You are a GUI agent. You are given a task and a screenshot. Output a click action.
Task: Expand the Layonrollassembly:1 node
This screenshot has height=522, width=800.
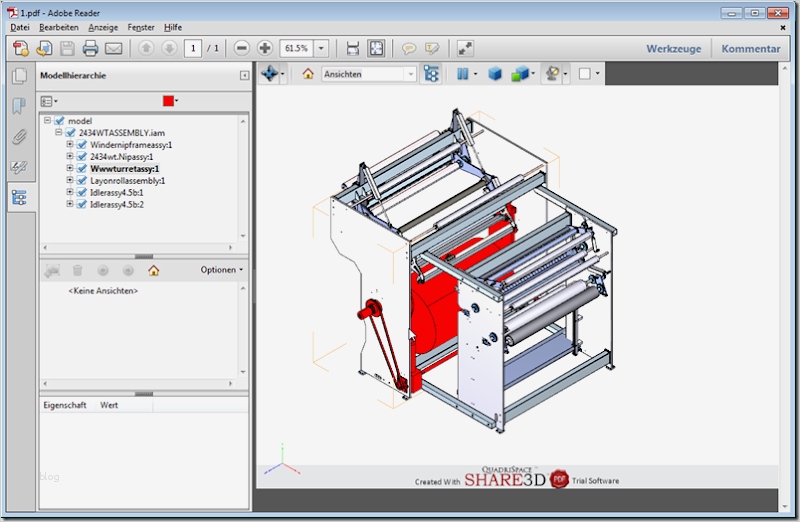(70, 180)
